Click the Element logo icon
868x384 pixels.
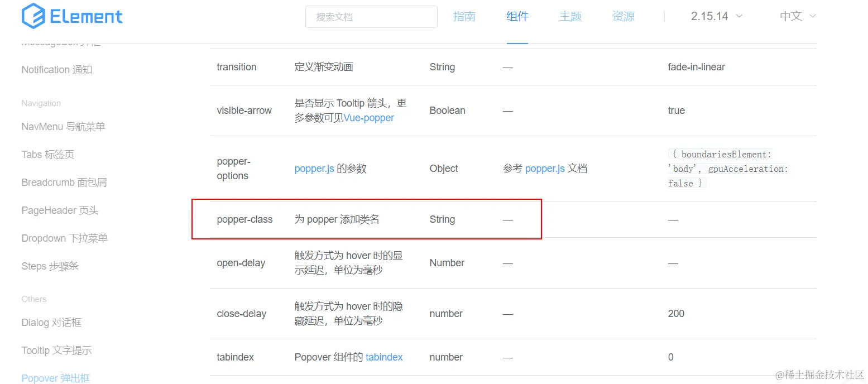32,16
